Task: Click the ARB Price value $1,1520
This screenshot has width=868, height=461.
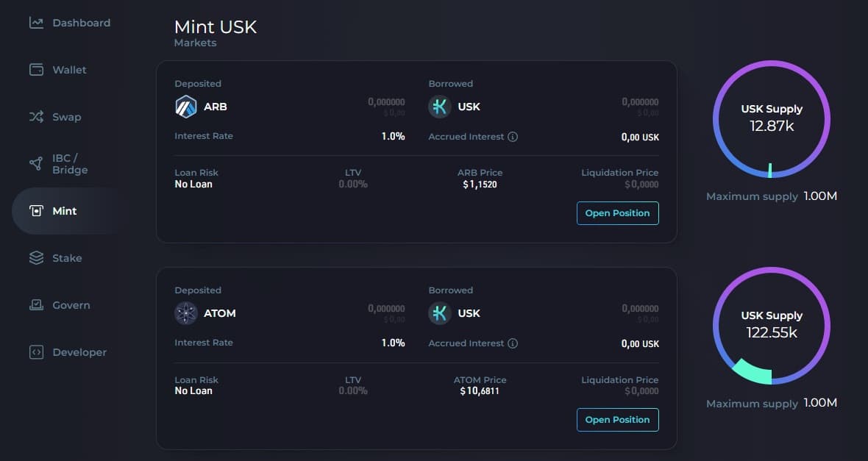Action: tap(480, 185)
